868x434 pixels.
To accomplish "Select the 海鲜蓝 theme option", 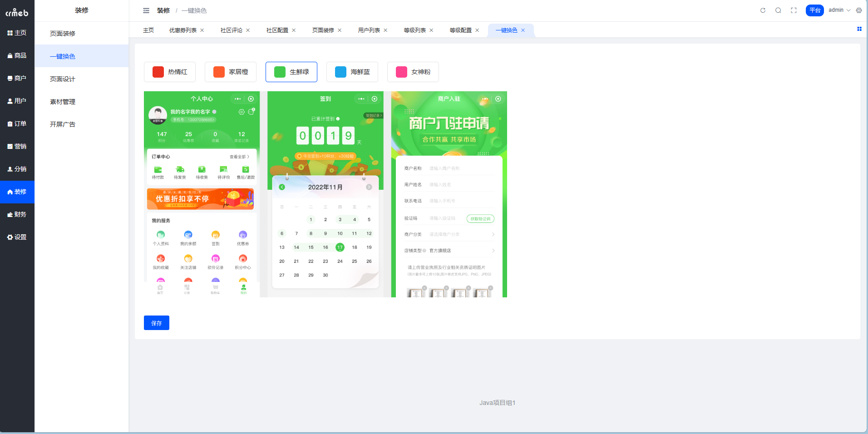I will click(x=352, y=72).
